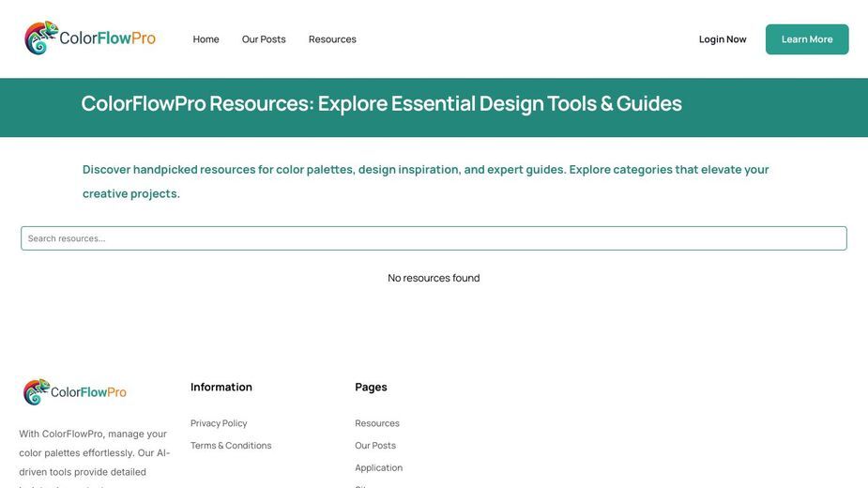This screenshot has height=488, width=868.
Task: Open Our Posts link under Pages in footer
Action: pyautogui.click(x=375, y=446)
